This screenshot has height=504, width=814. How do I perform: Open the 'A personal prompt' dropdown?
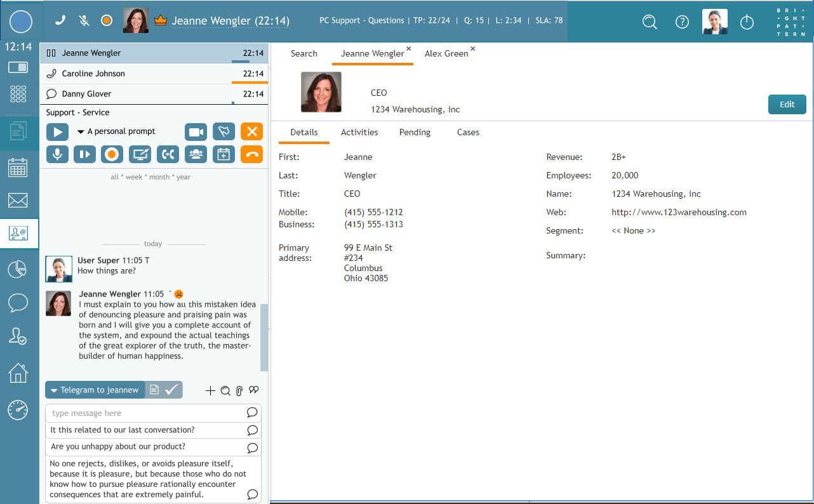(x=116, y=131)
